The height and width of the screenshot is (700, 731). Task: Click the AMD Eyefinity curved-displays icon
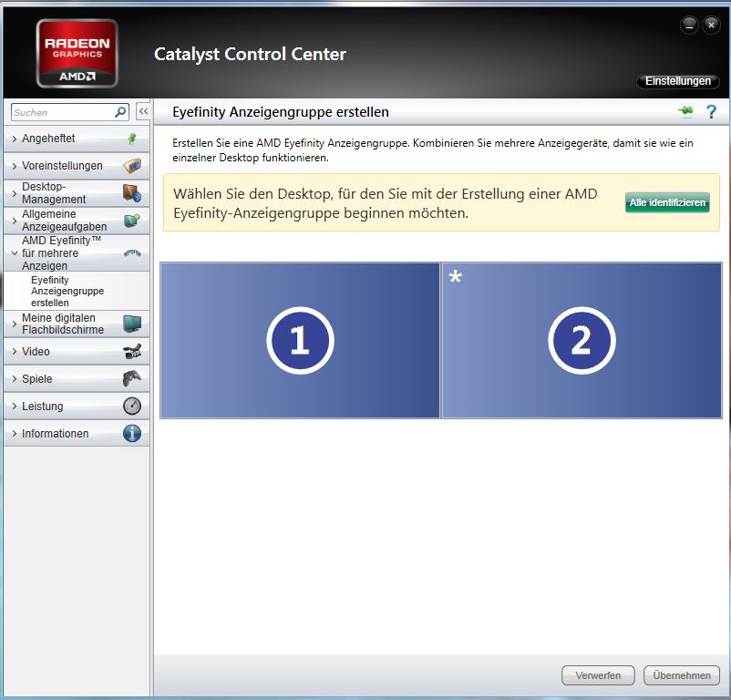click(x=132, y=253)
